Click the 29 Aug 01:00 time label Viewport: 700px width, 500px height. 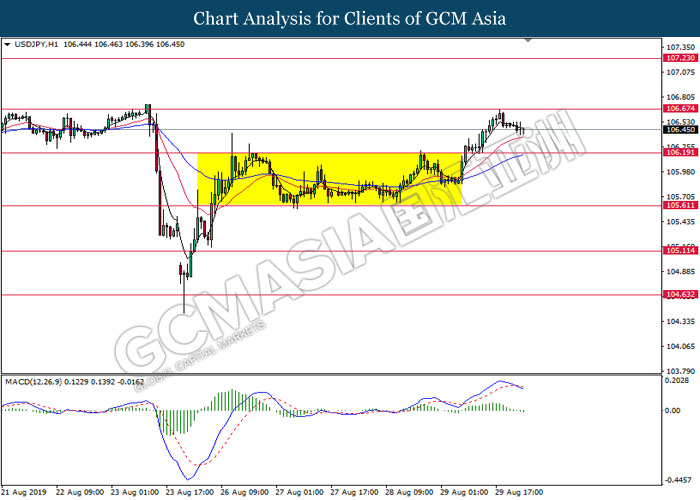(x=464, y=492)
